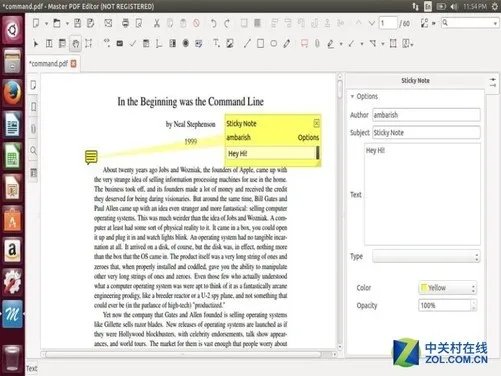Open the Search side panel
Screen dimensions: 501x376
pyautogui.click(x=33, y=151)
